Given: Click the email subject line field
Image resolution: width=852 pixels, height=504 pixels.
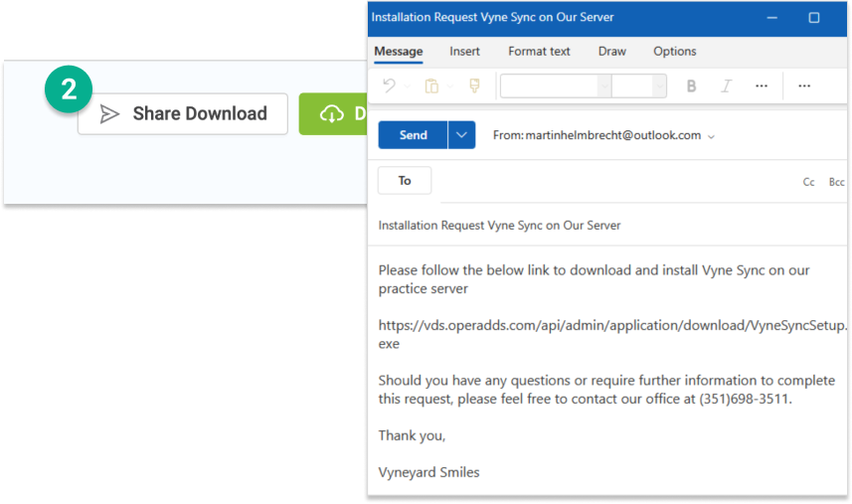Looking at the screenshot, I should (x=606, y=226).
